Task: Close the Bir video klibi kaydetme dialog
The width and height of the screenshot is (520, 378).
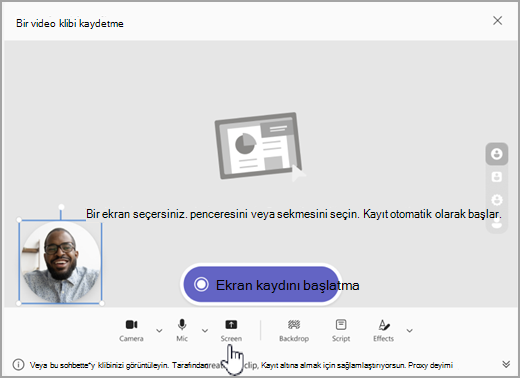Action: (x=497, y=21)
